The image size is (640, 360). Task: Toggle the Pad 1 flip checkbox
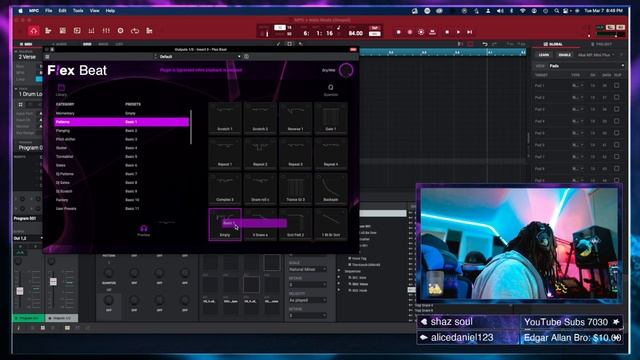(x=616, y=86)
